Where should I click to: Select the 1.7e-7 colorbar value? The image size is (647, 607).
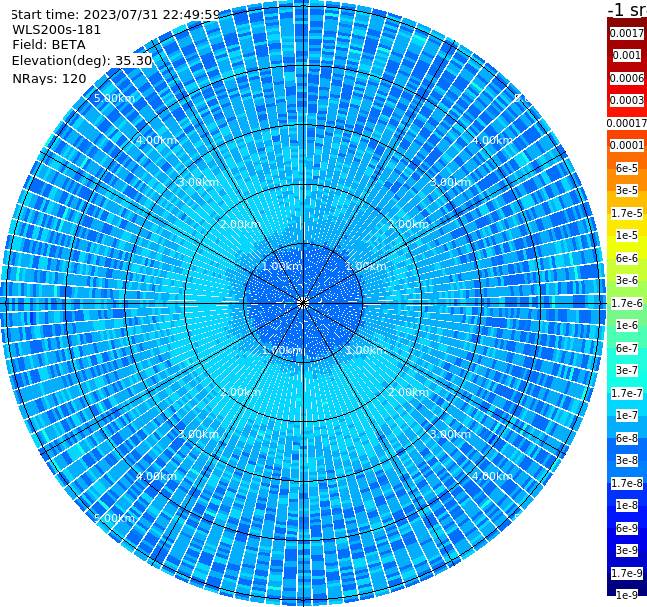(x=627, y=393)
